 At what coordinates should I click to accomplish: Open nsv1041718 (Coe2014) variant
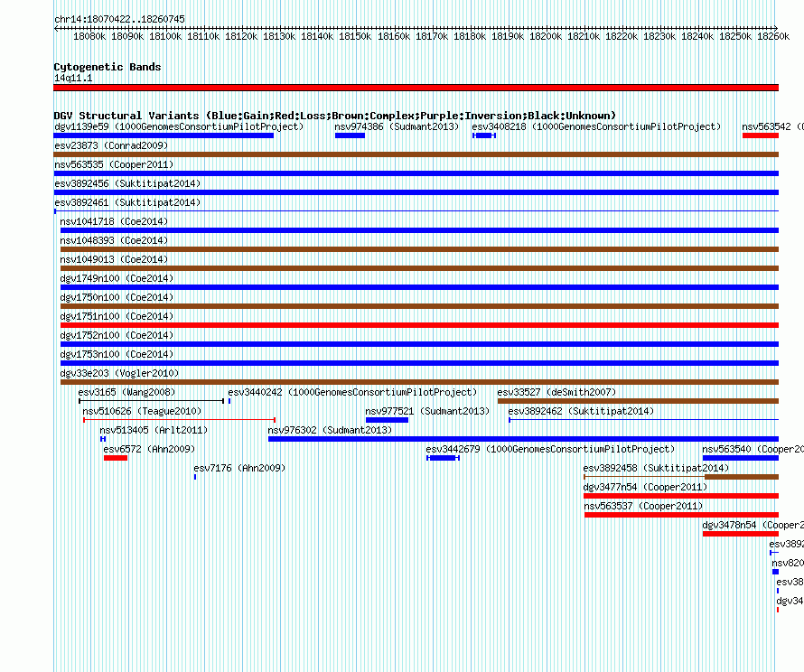coord(114,221)
